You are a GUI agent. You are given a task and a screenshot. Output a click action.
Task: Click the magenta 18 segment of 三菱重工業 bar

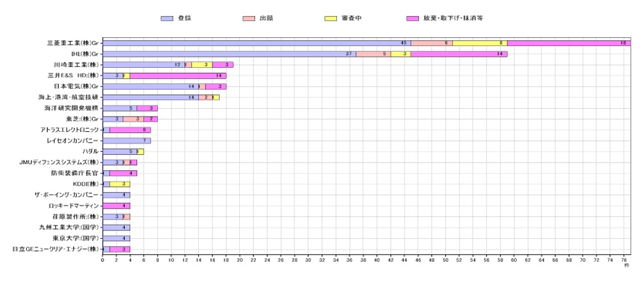(x=569, y=43)
